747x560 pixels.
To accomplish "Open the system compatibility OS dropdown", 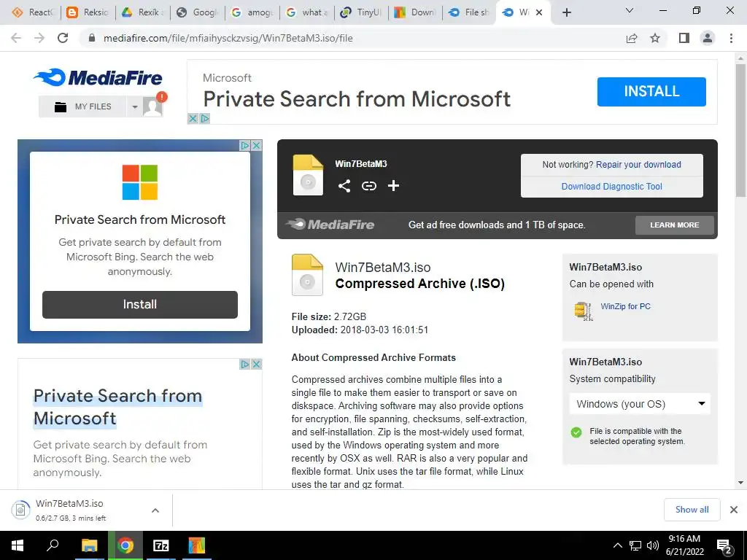I will (639, 404).
